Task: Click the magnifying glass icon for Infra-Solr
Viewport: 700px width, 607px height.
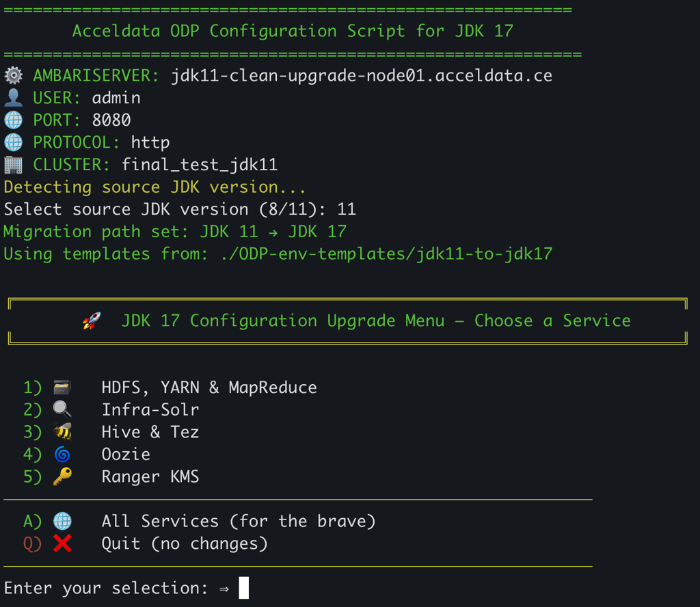Action: (62, 409)
